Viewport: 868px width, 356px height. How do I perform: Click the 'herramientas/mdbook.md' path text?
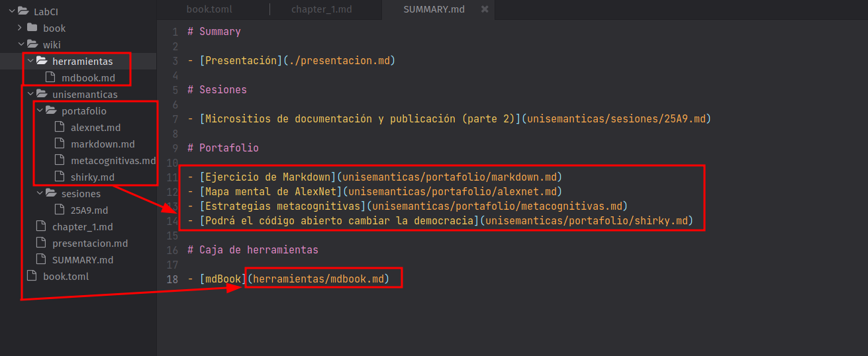318,279
